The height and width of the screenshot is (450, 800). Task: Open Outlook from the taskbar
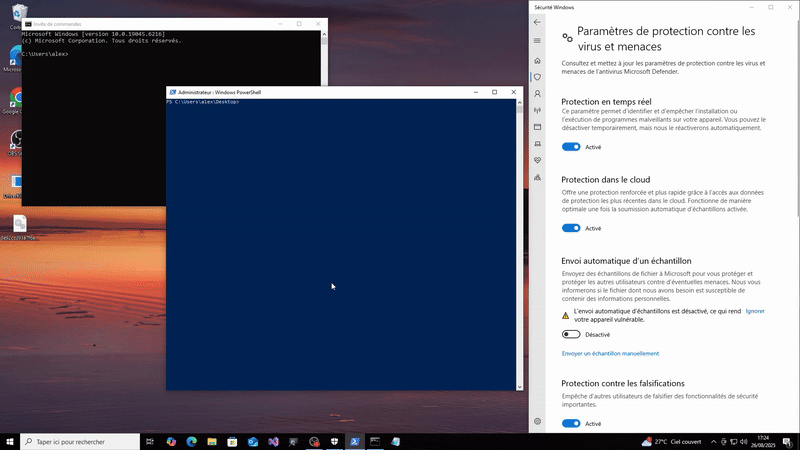[x=253, y=442]
